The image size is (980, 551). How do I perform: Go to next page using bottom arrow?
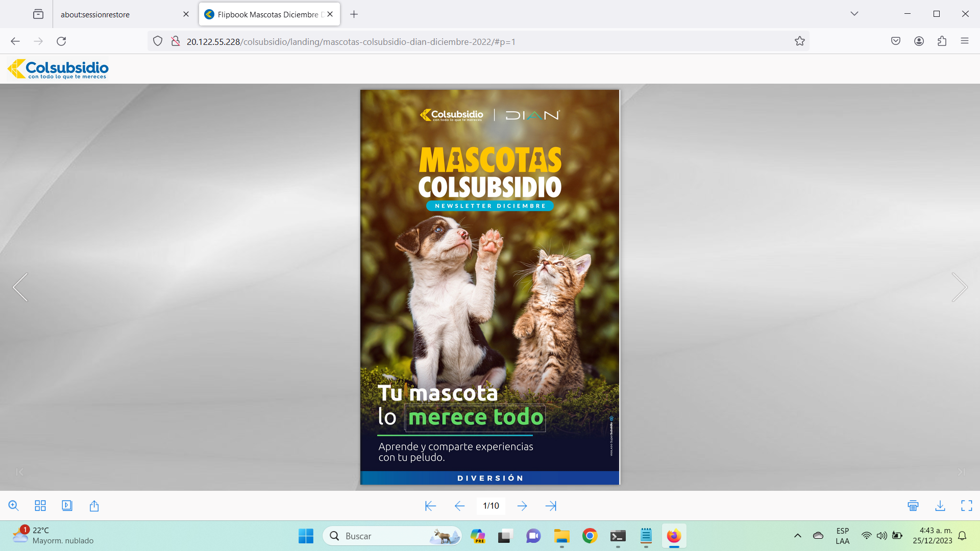pos(522,506)
